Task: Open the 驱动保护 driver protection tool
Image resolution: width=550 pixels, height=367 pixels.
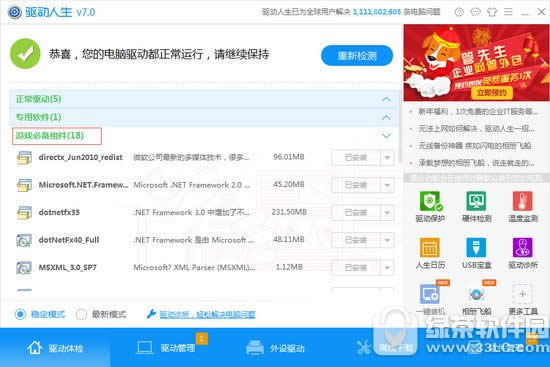Action: [430, 207]
